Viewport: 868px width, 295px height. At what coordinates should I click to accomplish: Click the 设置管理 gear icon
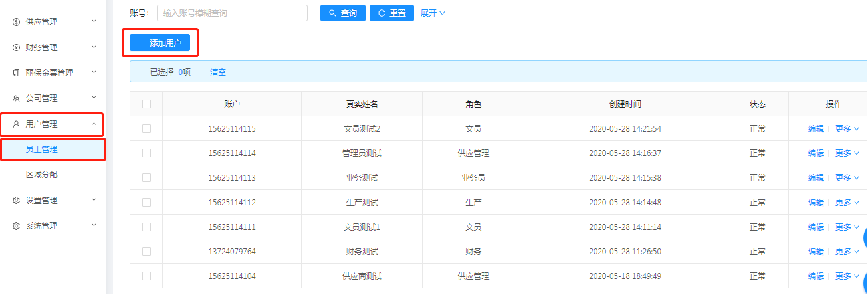click(16, 201)
